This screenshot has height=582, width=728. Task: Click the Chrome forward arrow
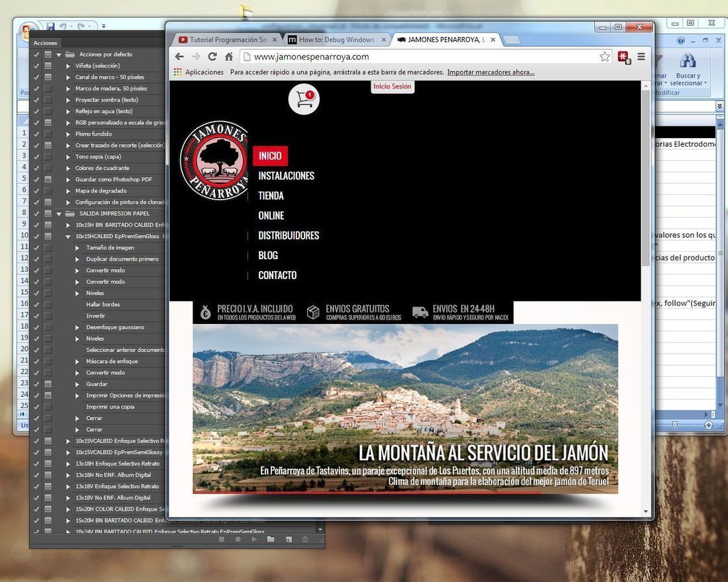196,57
